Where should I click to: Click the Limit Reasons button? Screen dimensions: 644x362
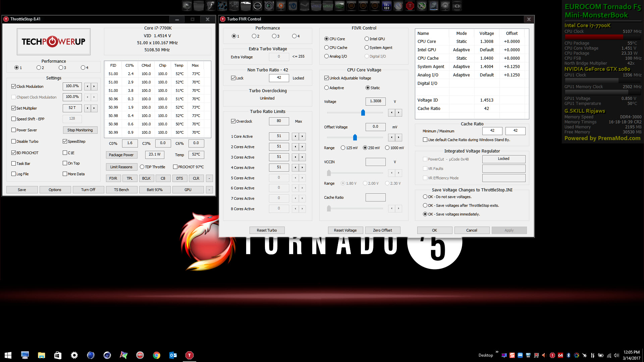tap(121, 167)
